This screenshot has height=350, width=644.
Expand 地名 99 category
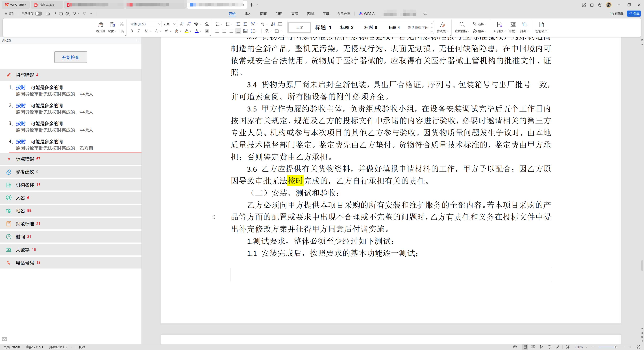click(x=71, y=211)
